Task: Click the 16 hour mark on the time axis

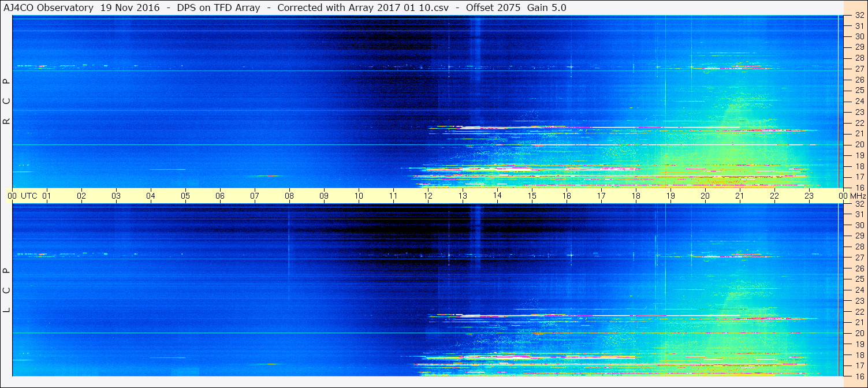Action: (567, 196)
